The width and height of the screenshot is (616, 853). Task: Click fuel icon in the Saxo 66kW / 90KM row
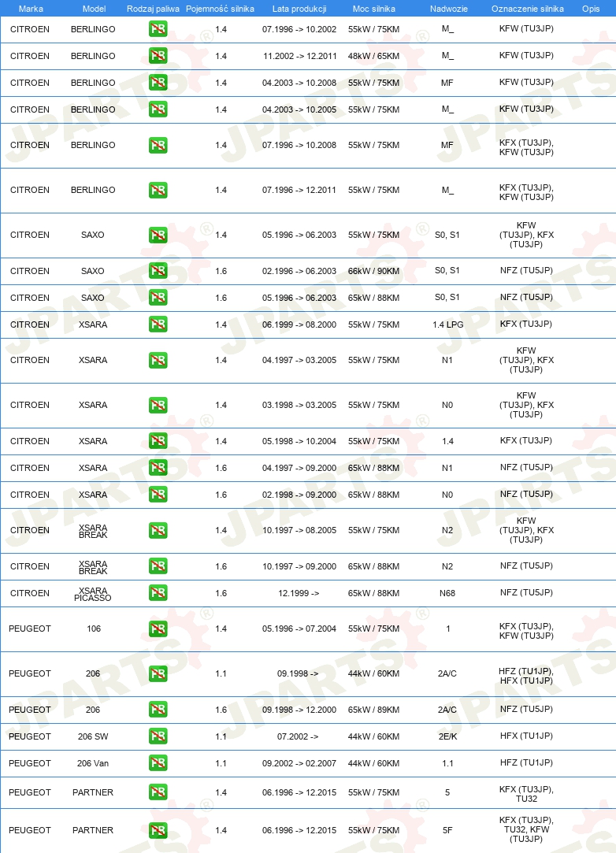click(x=158, y=270)
